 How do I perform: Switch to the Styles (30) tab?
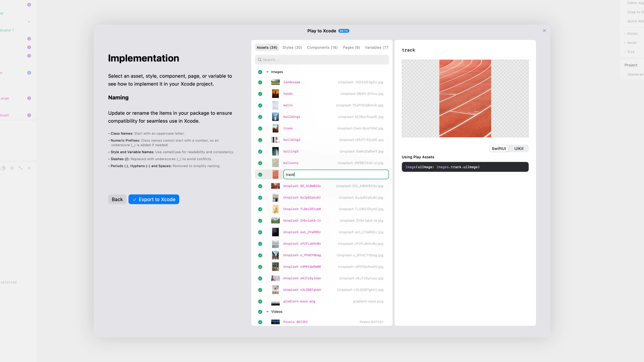[292, 47]
